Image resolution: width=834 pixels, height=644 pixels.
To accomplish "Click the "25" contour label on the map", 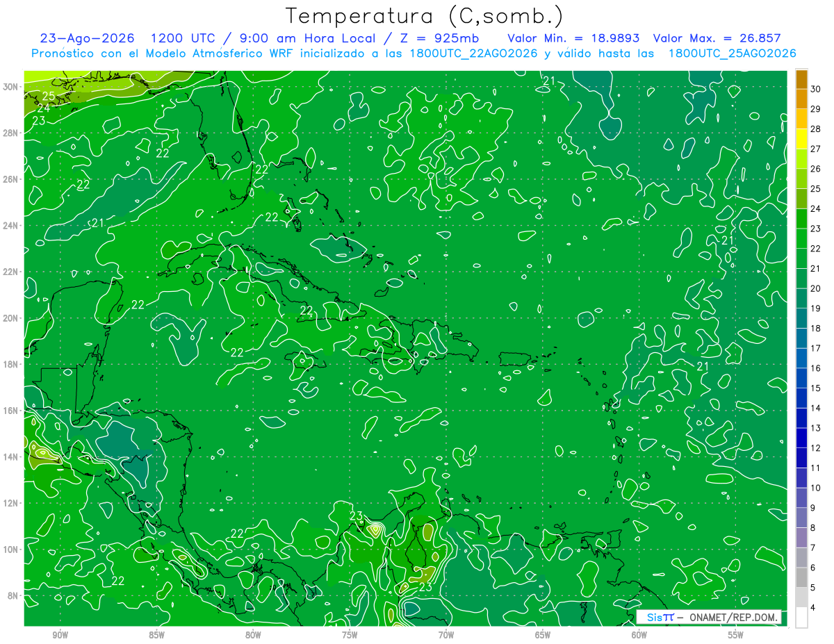I will (49, 97).
